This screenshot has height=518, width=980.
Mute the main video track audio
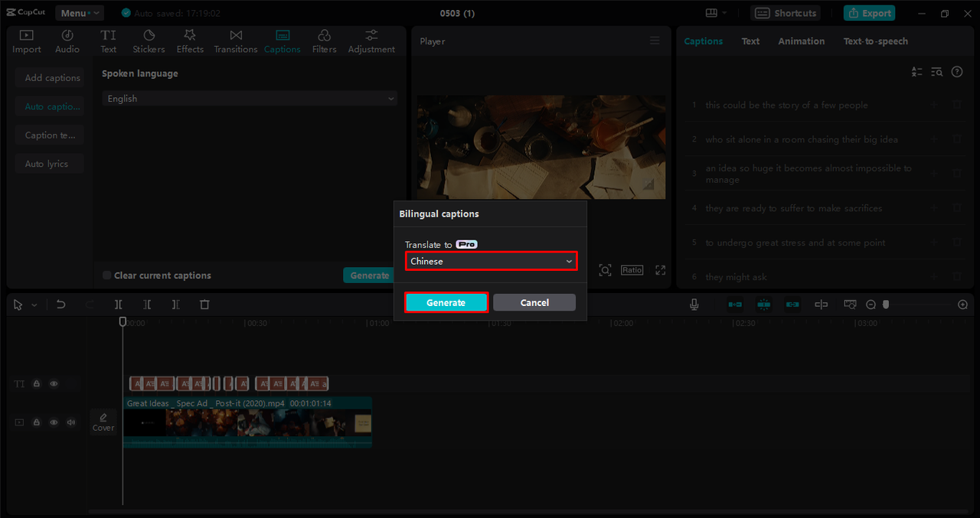(71, 422)
